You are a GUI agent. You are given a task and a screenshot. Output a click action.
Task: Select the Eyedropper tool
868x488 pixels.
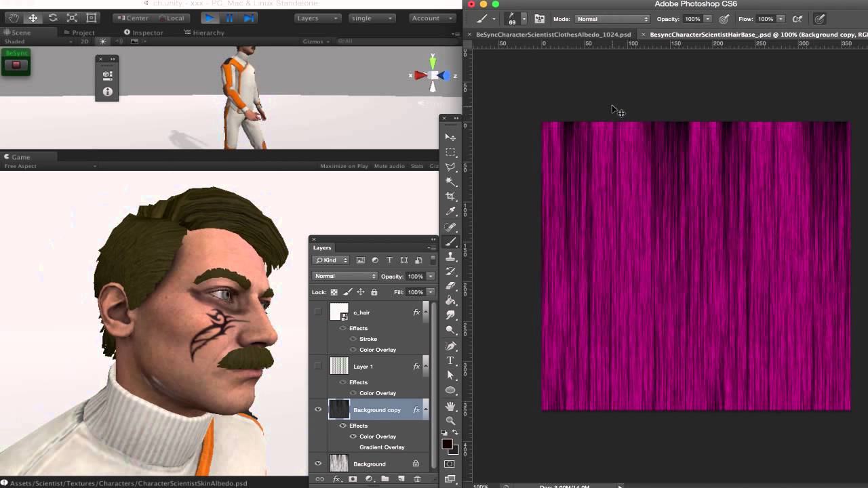450,211
